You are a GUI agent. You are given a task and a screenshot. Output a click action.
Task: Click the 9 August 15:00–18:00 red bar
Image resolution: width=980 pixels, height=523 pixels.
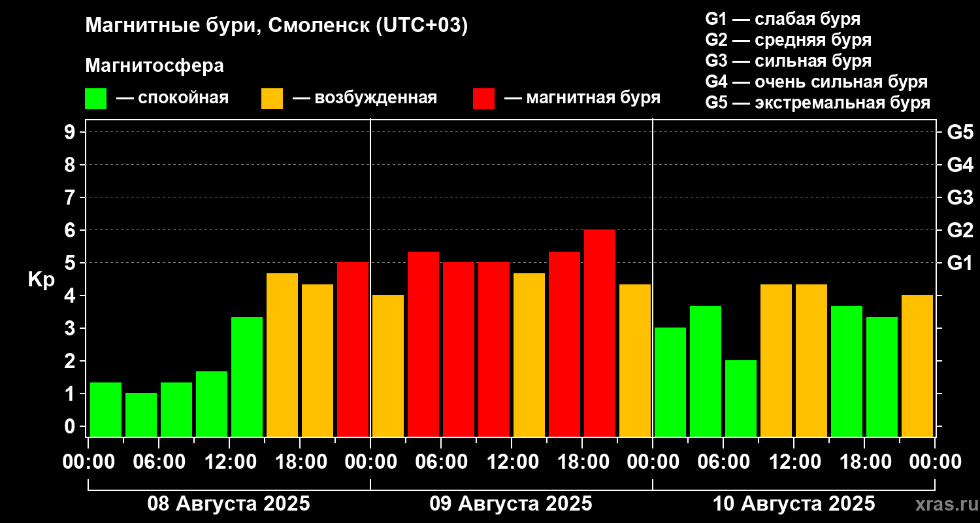(x=564, y=344)
